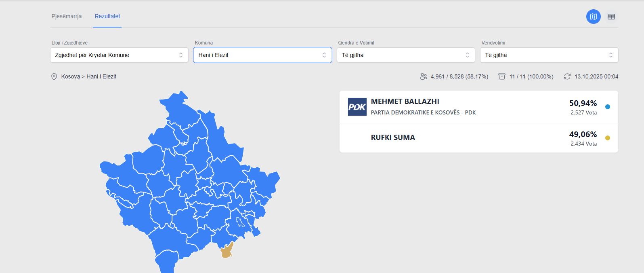The height and width of the screenshot is (273, 644).
Task: Click Kosova in the breadcrumb
Action: pos(70,76)
